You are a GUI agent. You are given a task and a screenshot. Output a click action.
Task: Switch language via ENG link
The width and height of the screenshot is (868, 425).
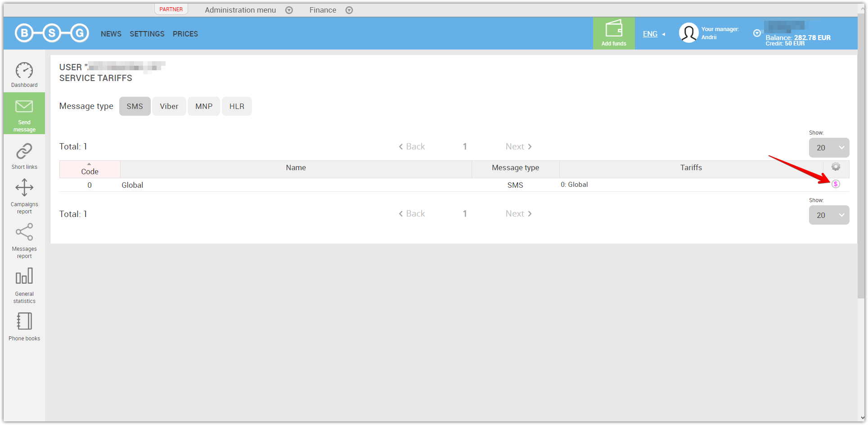[x=650, y=34]
